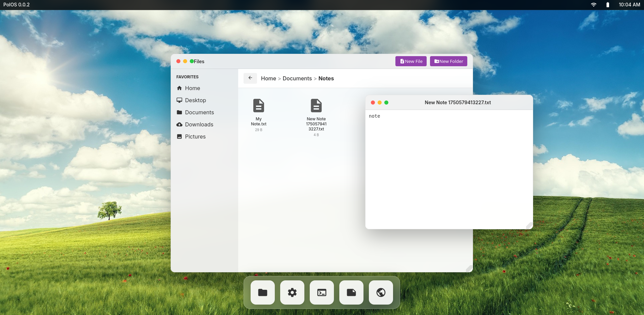Click the FAVORITES sidebar heading
Image resolution: width=644 pixels, height=315 pixels.
[187, 77]
